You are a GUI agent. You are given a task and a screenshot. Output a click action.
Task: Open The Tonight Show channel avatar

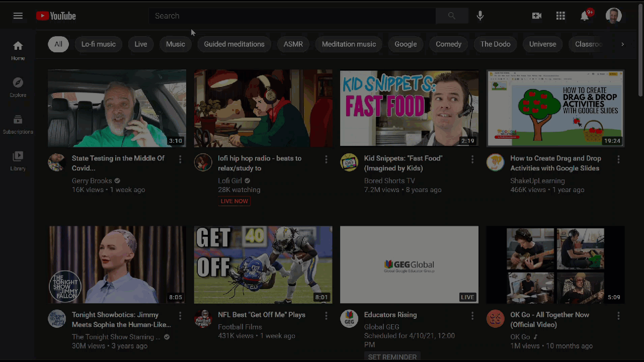(57, 319)
